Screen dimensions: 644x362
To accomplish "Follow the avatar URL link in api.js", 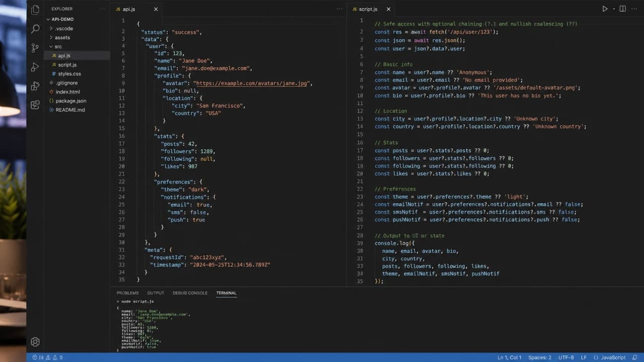I will 251,83.
